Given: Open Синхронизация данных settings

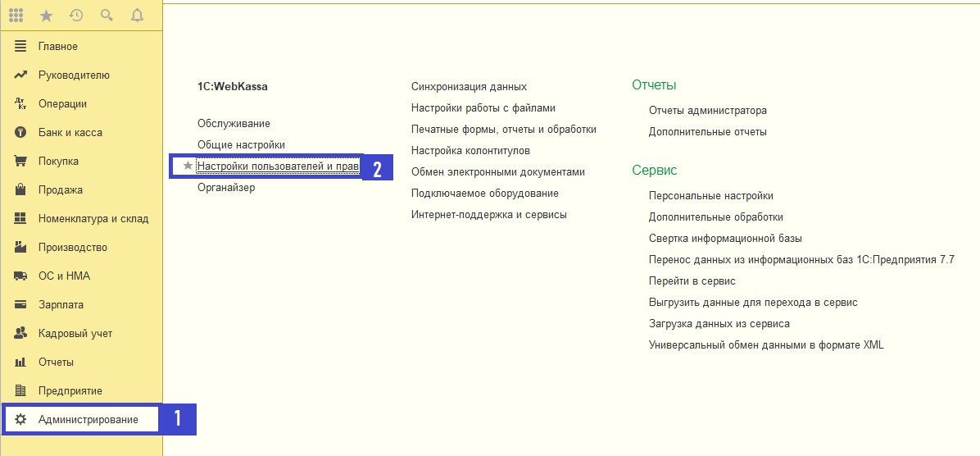Looking at the screenshot, I should pos(469,87).
